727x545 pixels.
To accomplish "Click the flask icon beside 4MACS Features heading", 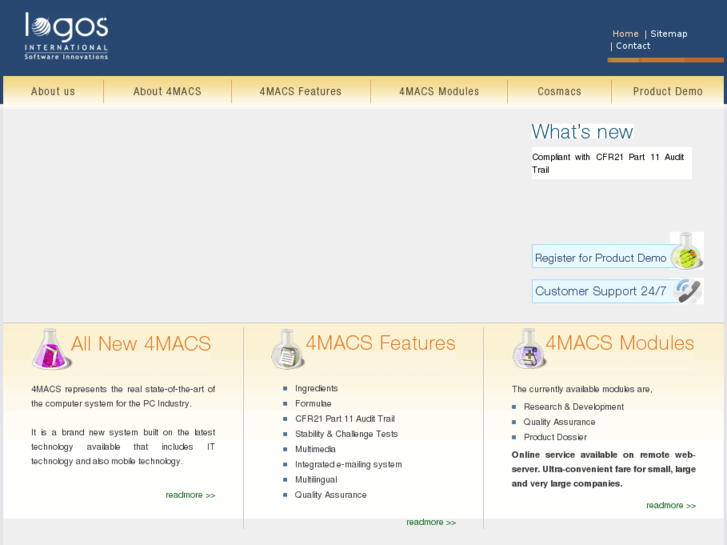I will [x=287, y=349].
